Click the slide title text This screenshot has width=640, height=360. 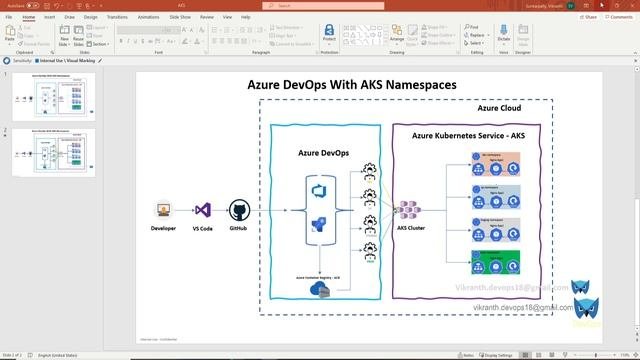point(352,84)
